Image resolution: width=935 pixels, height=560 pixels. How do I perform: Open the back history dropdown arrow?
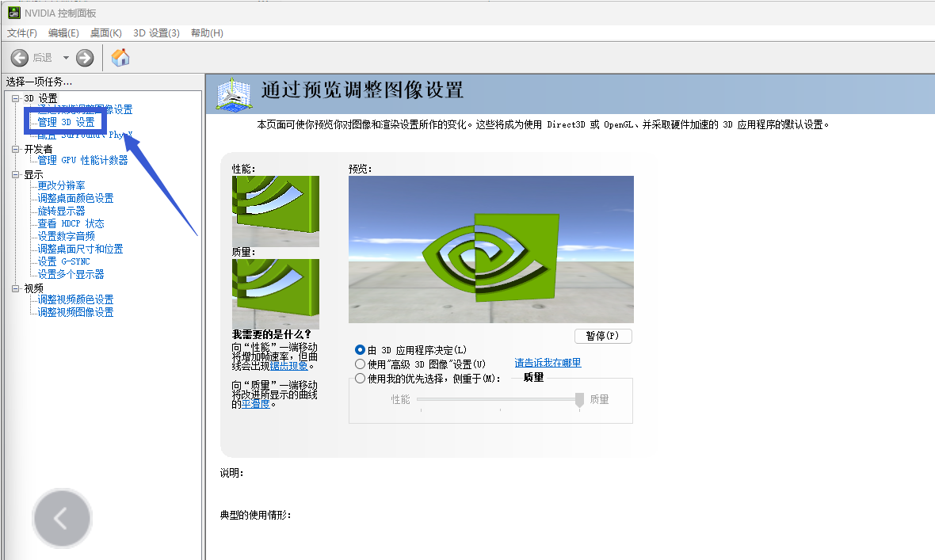[x=67, y=58]
